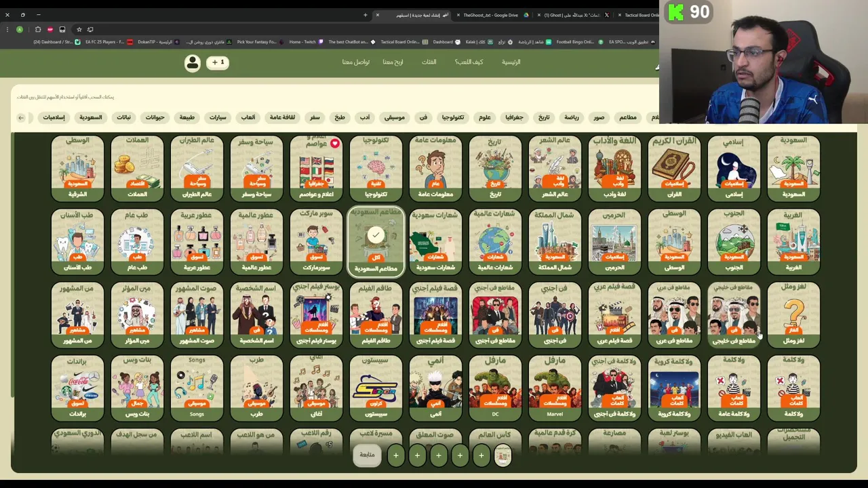Image resolution: width=868 pixels, height=488 pixels.
Task: Choose the DC category card
Action: click(x=495, y=388)
